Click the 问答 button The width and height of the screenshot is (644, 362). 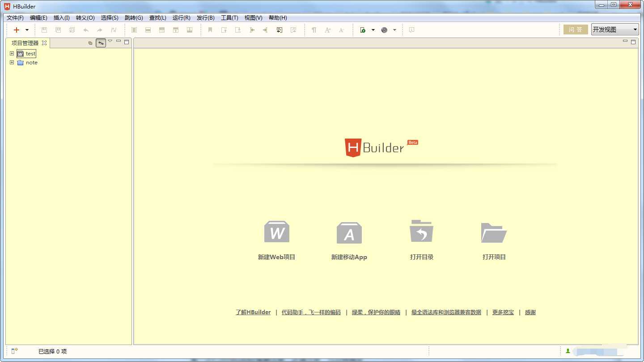(x=576, y=29)
